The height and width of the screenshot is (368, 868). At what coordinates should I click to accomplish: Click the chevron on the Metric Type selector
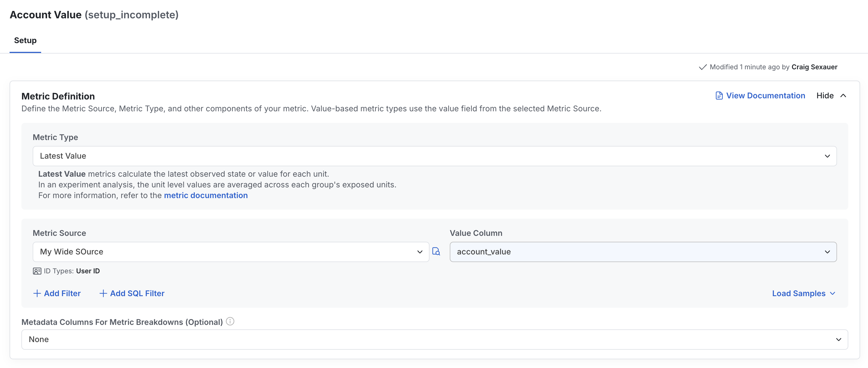tap(827, 156)
